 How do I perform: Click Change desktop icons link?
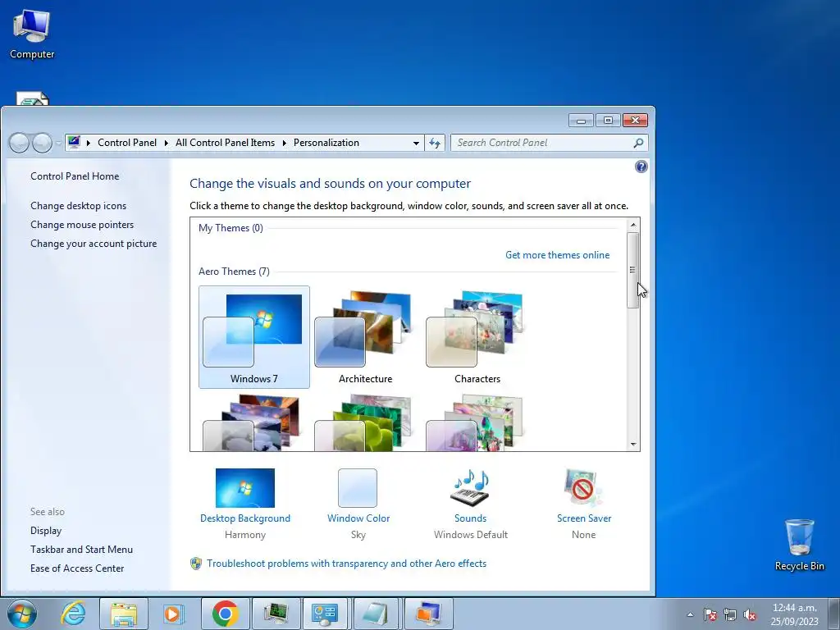pyautogui.click(x=78, y=206)
